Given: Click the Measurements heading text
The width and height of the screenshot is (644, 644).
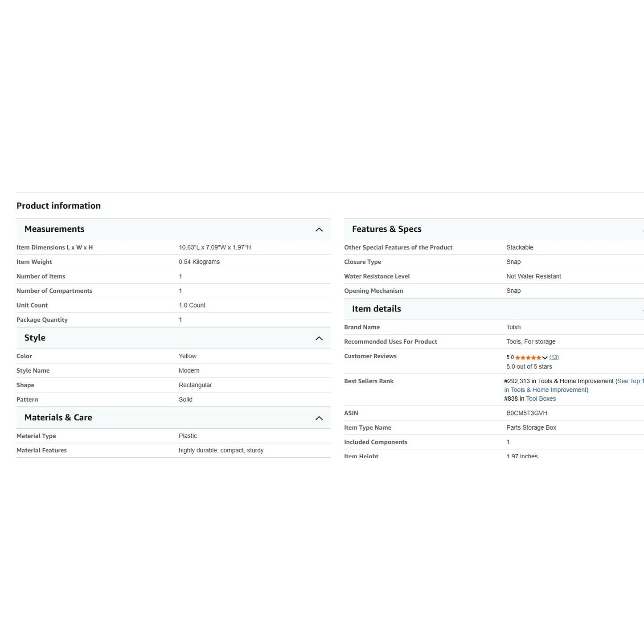Looking at the screenshot, I should click(54, 229).
